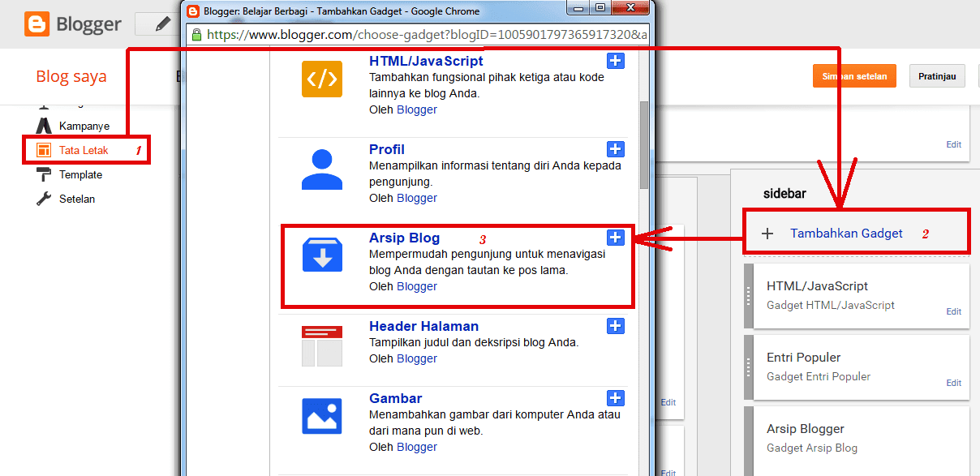
Task: Add the Arsip Blog gadget with plus button
Action: click(x=616, y=237)
